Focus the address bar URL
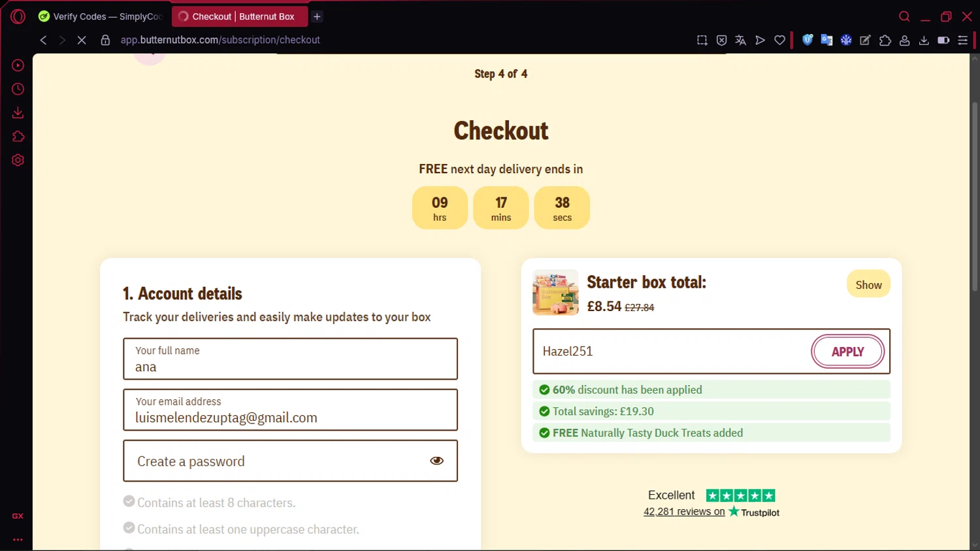Viewport: 980px width, 551px height. [x=220, y=40]
